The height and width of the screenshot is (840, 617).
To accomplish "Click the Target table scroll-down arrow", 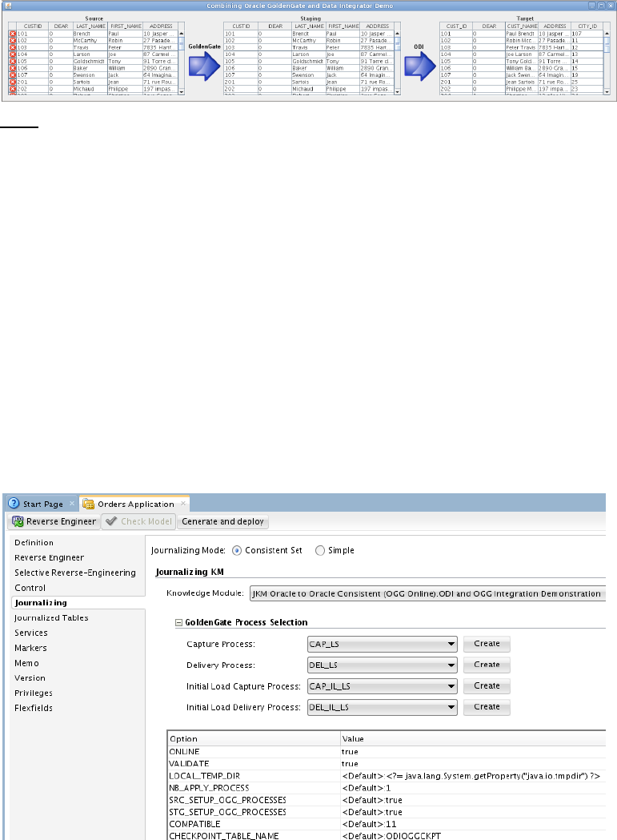I will pyautogui.click(x=607, y=92).
